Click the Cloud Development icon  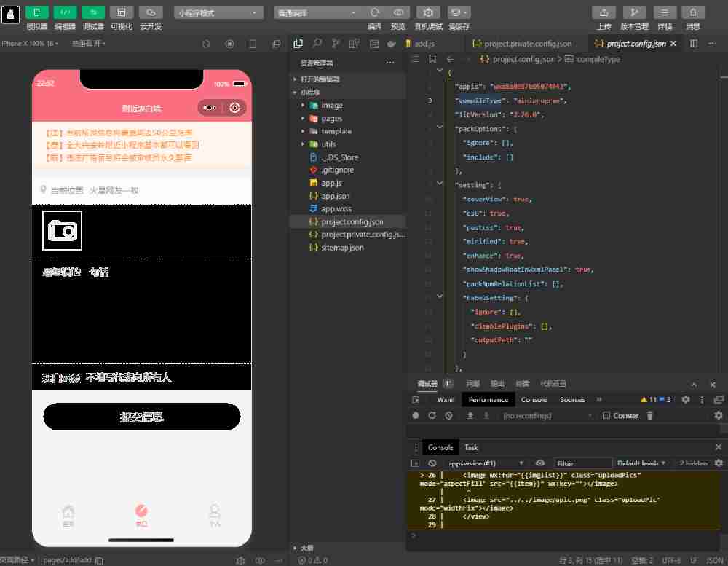150,12
